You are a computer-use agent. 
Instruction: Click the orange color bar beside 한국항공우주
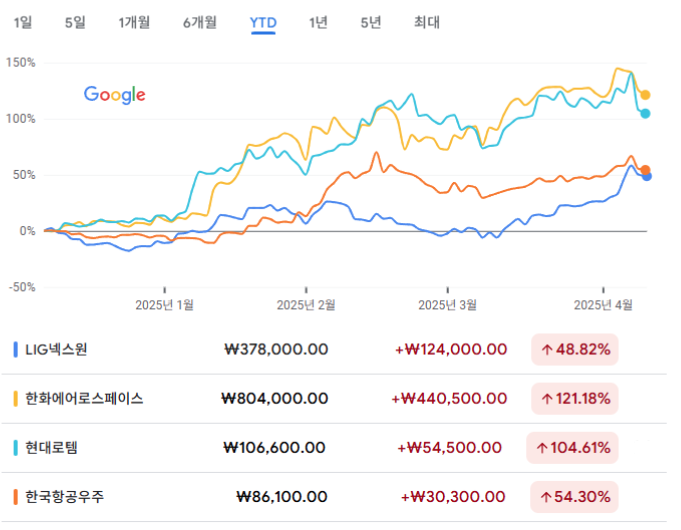coord(16,497)
